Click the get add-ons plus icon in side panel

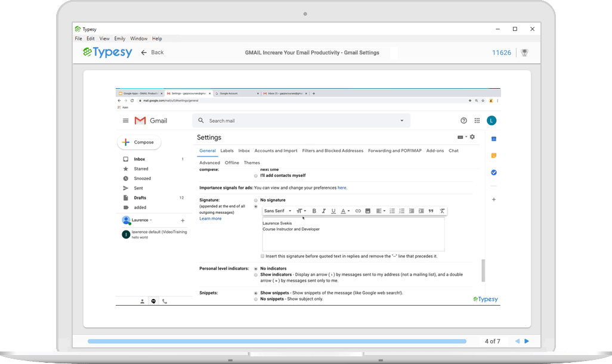coord(494,200)
